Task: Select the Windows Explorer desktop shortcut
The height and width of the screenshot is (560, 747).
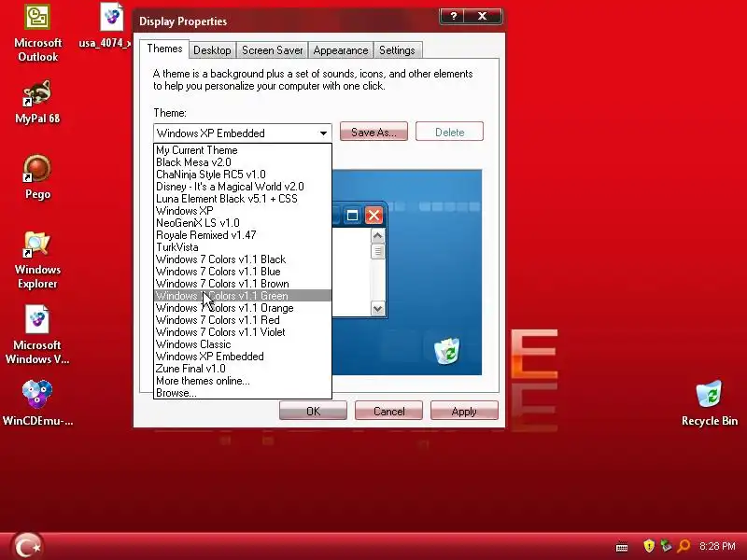Action: point(37,260)
